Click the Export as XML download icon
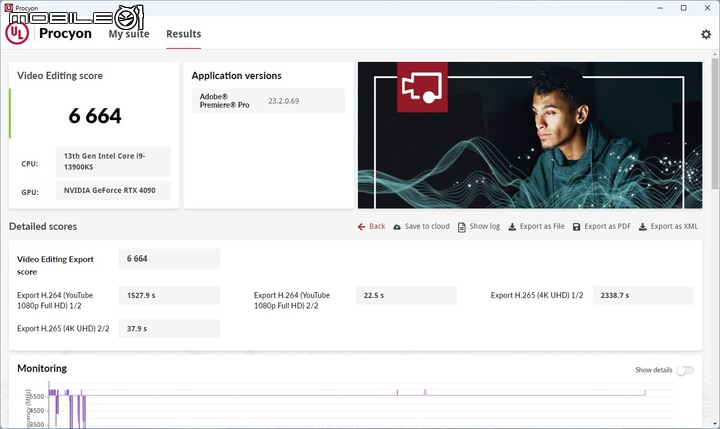Image resolution: width=720 pixels, height=429 pixels. click(x=643, y=227)
